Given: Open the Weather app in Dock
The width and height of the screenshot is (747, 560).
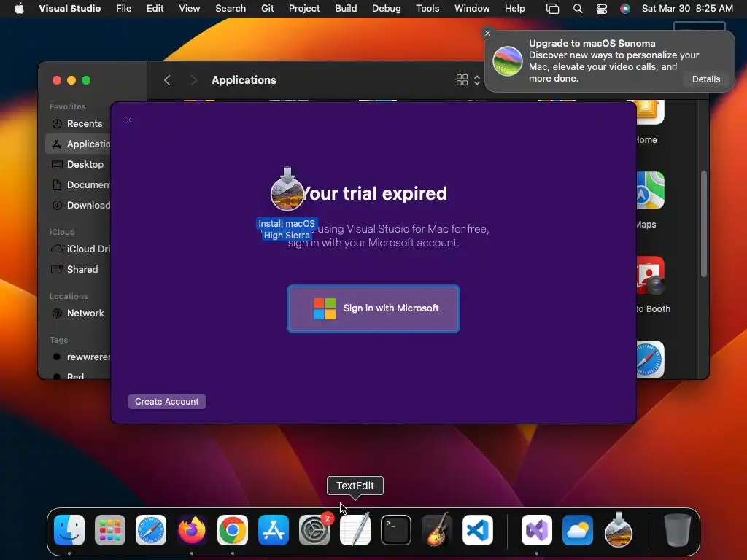Looking at the screenshot, I should 578,530.
